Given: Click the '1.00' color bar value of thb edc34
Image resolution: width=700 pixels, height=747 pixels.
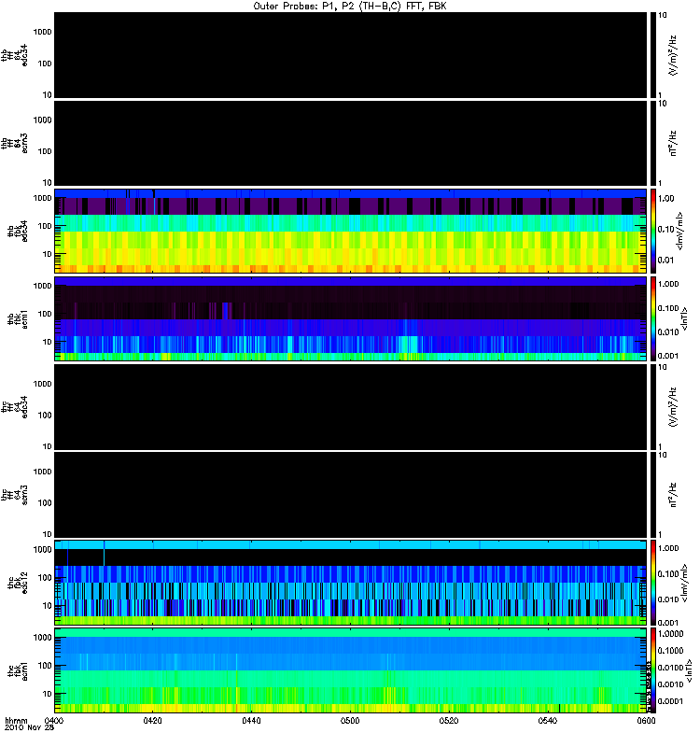Looking at the screenshot, I should pyautogui.click(x=666, y=199).
